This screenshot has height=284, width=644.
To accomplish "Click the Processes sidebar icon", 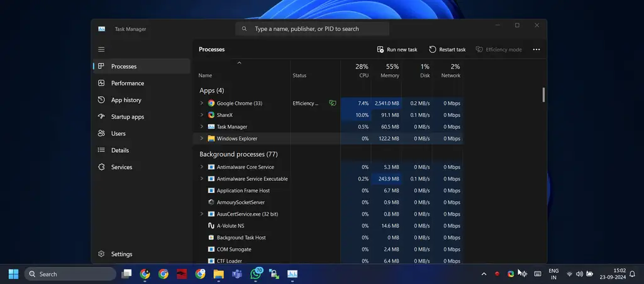I will coord(101,66).
